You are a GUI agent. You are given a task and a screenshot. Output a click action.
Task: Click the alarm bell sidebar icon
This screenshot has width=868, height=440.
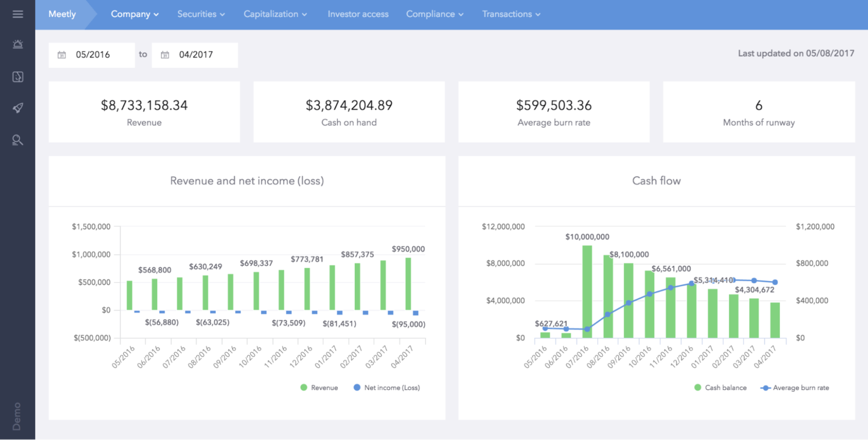pyautogui.click(x=18, y=45)
